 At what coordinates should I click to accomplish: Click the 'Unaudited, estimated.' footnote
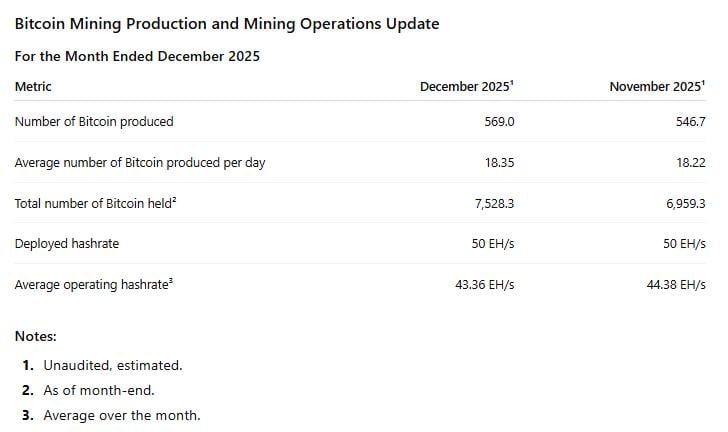click(x=113, y=366)
